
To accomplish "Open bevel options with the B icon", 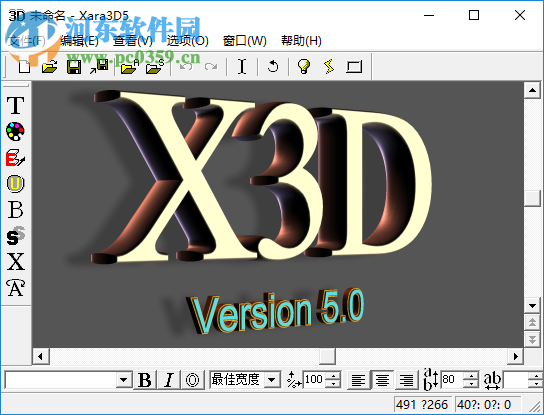I will coord(16,210).
